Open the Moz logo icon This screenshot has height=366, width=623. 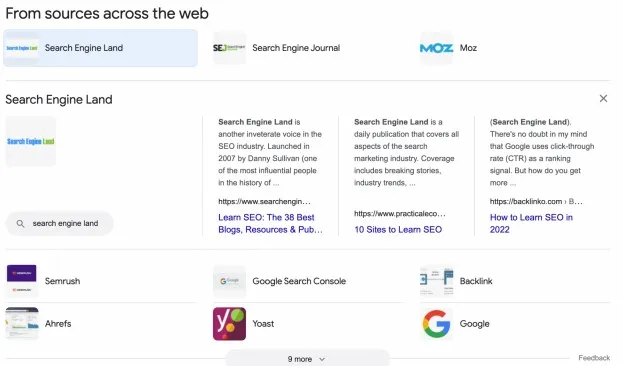point(436,48)
